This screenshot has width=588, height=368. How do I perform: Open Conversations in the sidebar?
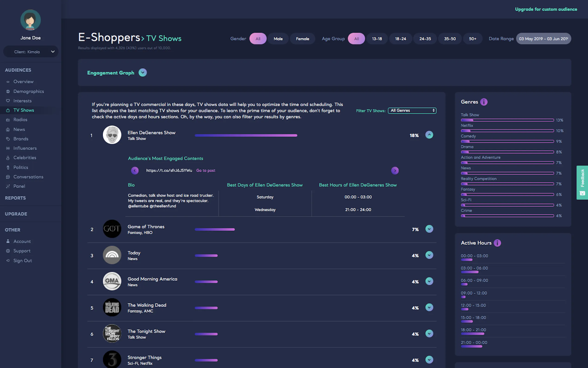(28, 177)
